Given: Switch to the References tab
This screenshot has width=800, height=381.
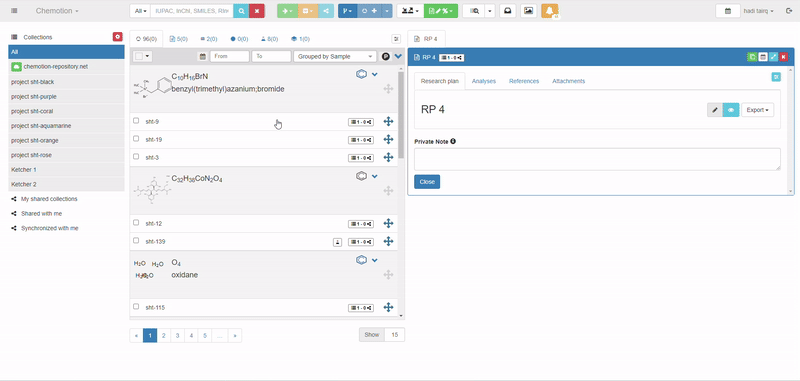Looking at the screenshot, I should pos(524,81).
